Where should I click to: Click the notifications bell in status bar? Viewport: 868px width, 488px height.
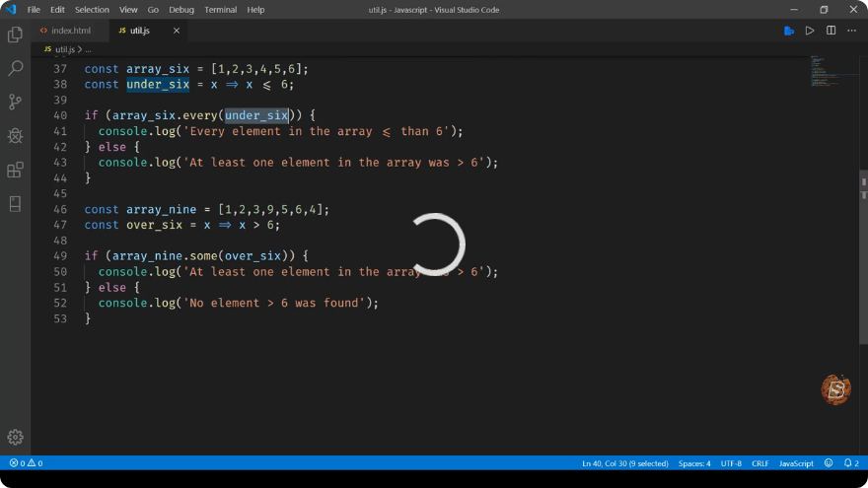tap(851, 463)
